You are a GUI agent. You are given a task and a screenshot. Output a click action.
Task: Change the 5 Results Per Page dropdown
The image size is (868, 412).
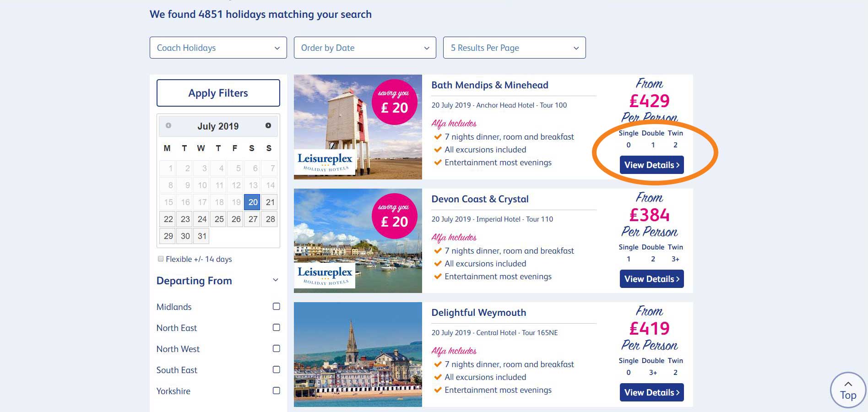514,48
